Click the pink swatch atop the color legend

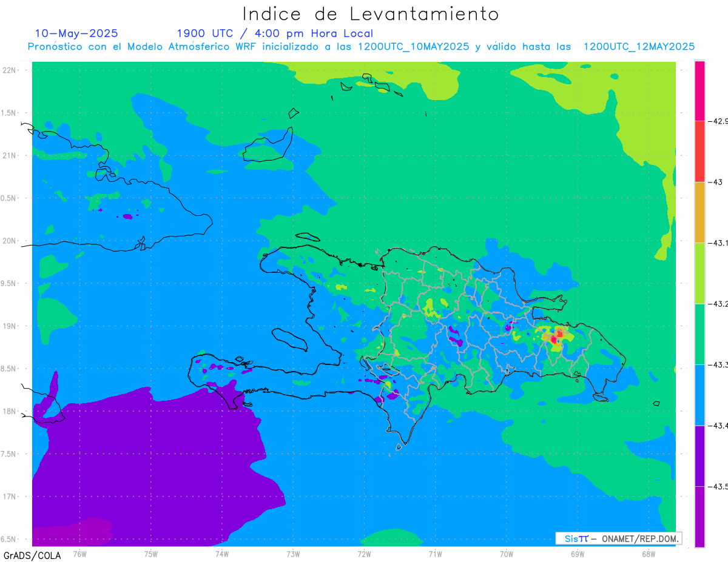coord(699,90)
